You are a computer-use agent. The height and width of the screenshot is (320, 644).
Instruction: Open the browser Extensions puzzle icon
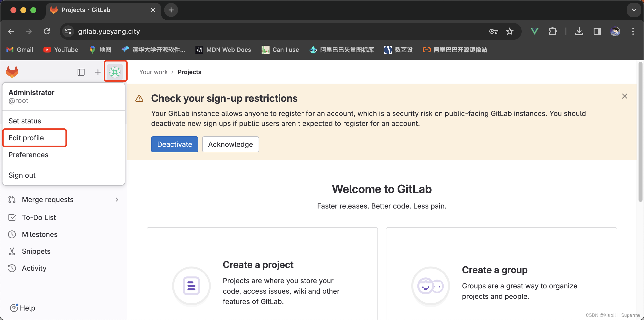point(552,31)
